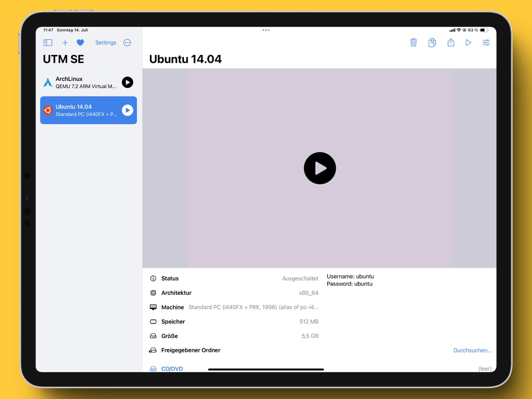Tap the 11:47 clock in status bar
This screenshot has height=399, width=532.
point(48,30)
